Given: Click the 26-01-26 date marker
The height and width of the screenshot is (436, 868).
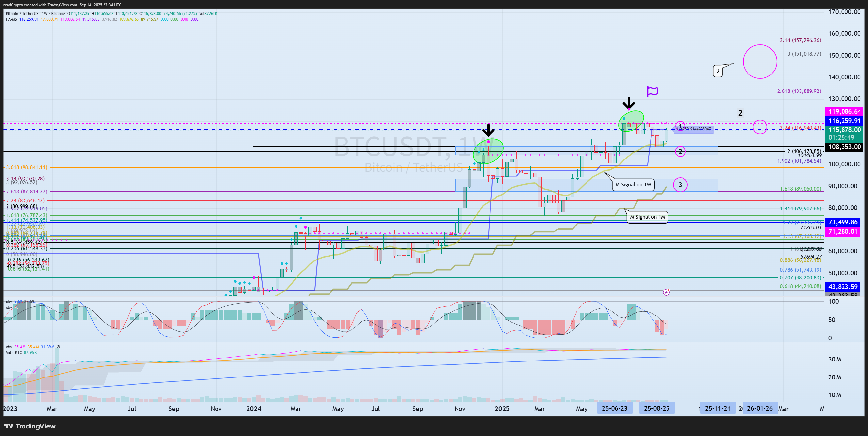Looking at the screenshot, I should click(x=760, y=408).
